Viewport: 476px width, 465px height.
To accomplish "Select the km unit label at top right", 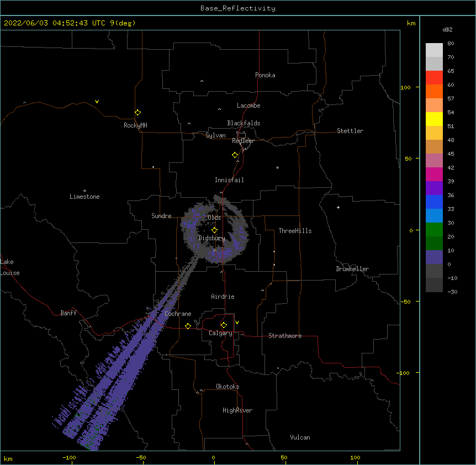I will pyautogui.click(x=411, y=23).
